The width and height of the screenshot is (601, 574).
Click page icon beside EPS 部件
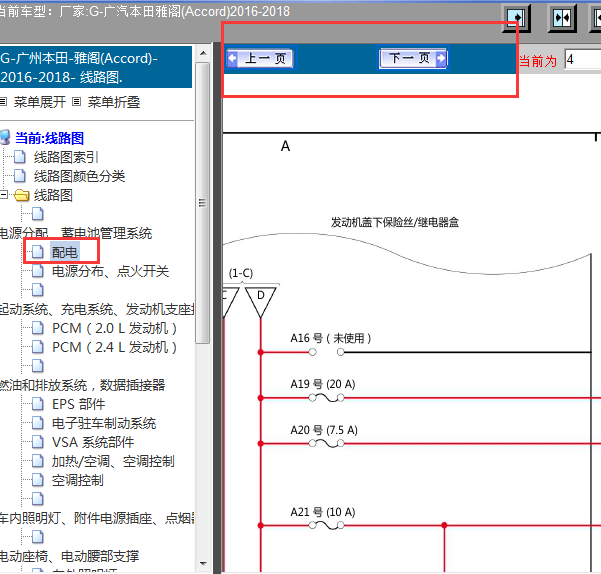[38, 404]
